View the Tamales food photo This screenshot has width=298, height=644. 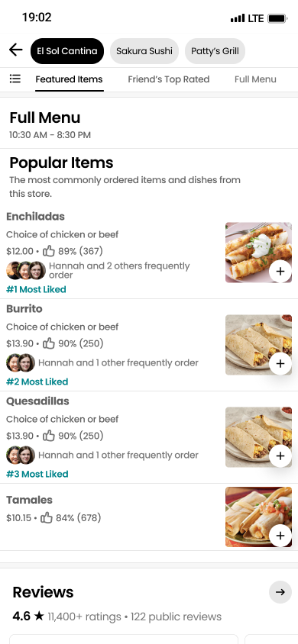tap(258, 517)
